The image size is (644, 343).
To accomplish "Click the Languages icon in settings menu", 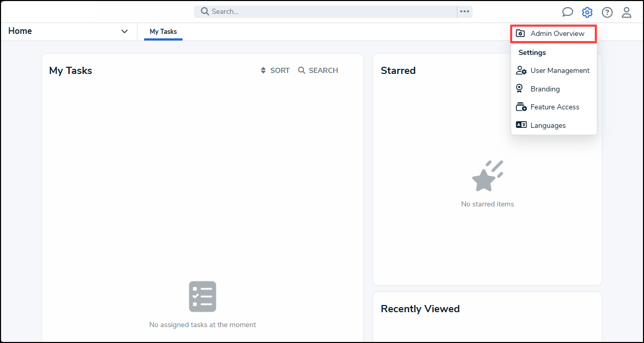I will point(521,124).
